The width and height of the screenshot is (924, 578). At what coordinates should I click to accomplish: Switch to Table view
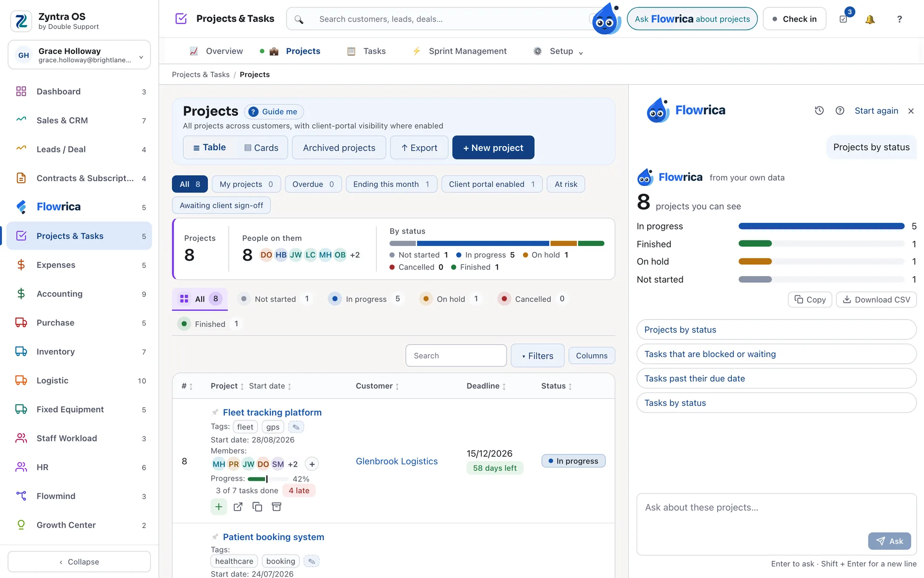pos(209,148)
